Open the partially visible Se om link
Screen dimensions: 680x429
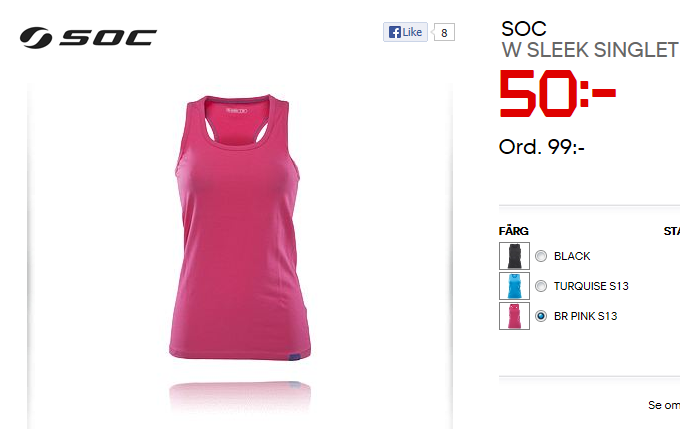[664, 405]
